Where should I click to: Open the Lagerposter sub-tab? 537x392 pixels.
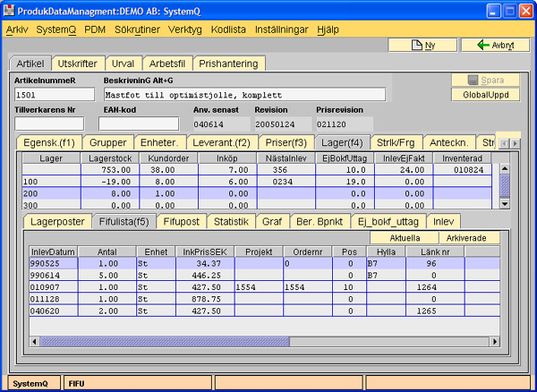57,221
